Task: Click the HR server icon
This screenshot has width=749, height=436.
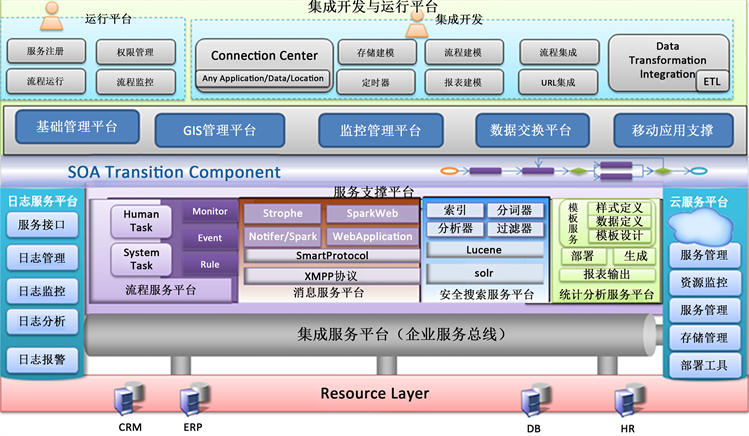Action: click(x=628, y=402)
